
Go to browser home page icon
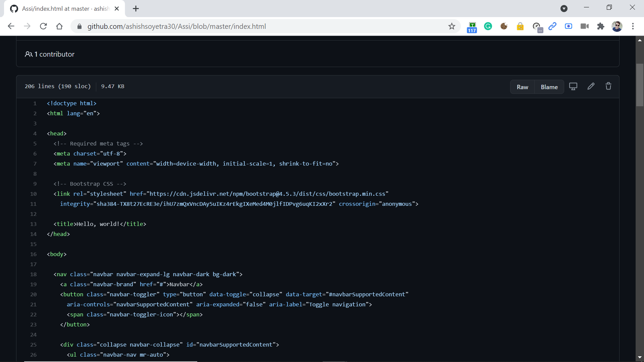click(x=59, y=26)
